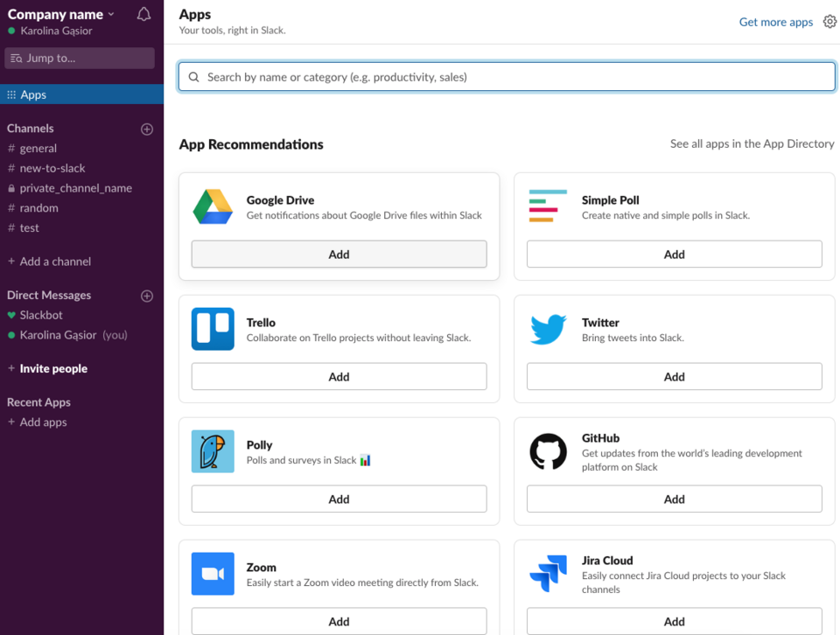
Task: Click the Simple Poll app title
Action: click(610, 200)
